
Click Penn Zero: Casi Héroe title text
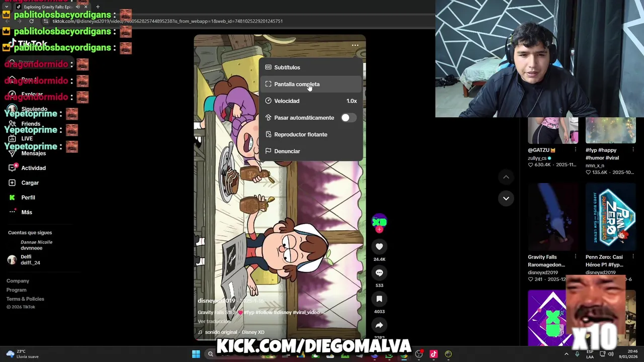pyautogui.click(x=604, y=261)
